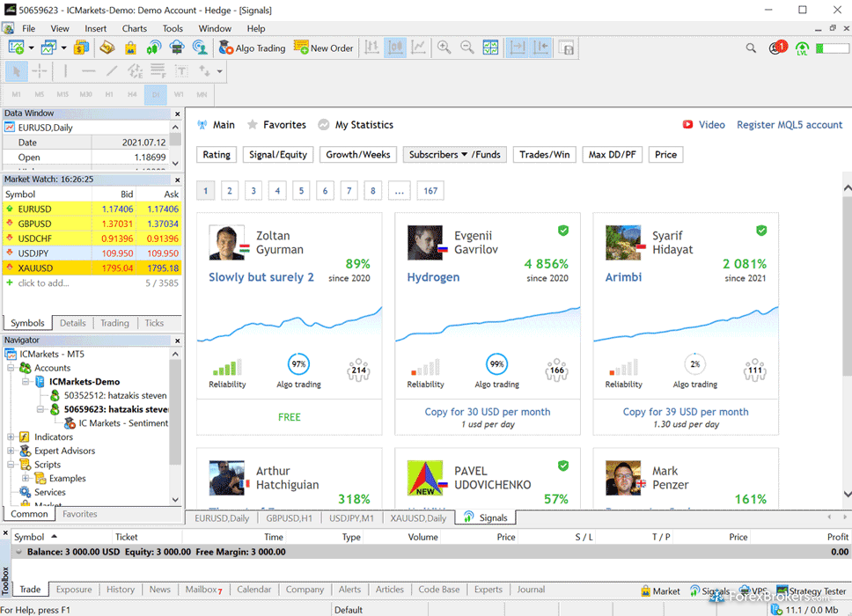Viewport: 852px width, 616px height.
Task: Open the search magnifier in the top right
Action: (x=751, y=48)
